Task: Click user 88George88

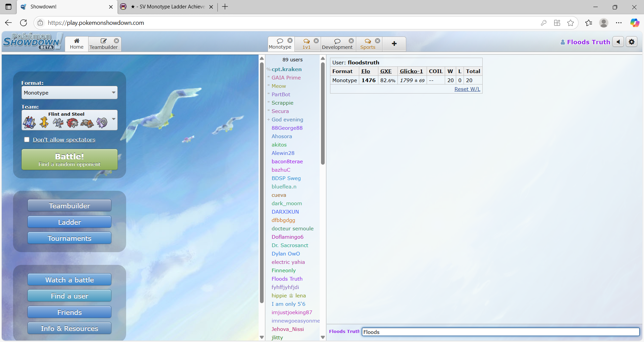Action: point(287,128)
